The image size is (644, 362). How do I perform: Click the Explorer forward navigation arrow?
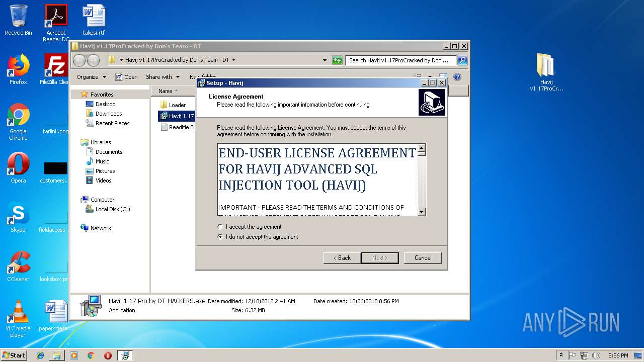pyautogui.click(x=93, y=60)
